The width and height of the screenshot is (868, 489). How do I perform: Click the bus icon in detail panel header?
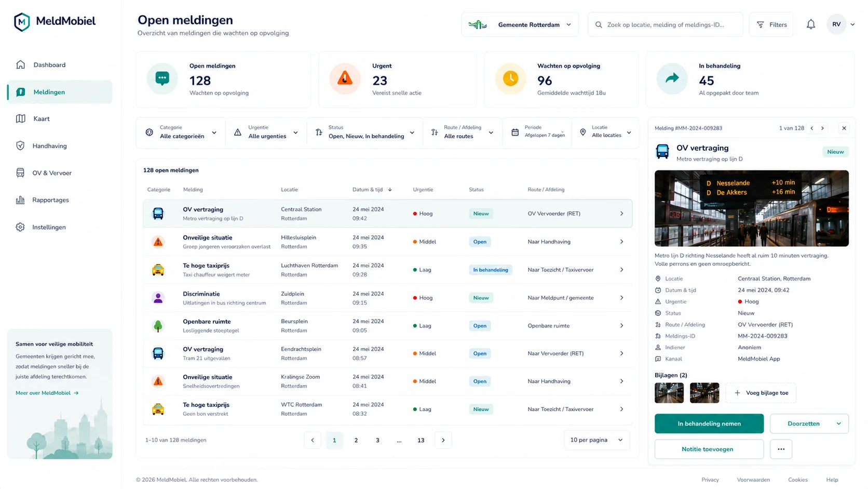click(x=662, y=152)
